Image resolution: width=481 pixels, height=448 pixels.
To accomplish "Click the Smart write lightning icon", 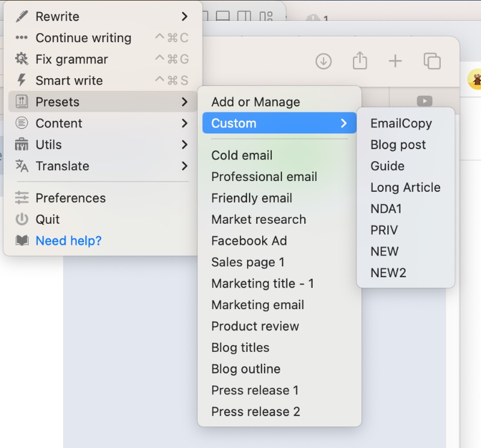I will point(22,81).
